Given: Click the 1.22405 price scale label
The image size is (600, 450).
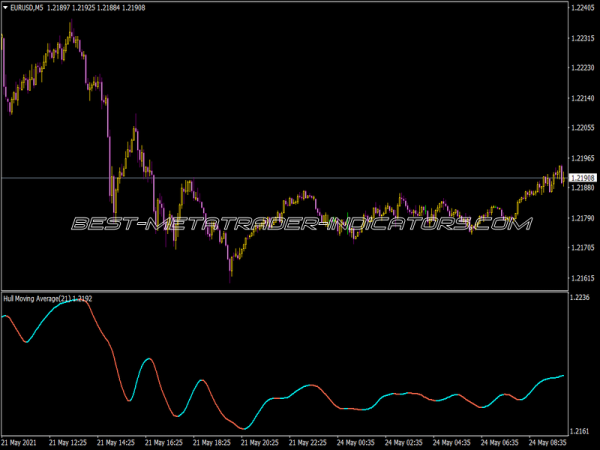Looking at the screenshot, I should (582, 8).
